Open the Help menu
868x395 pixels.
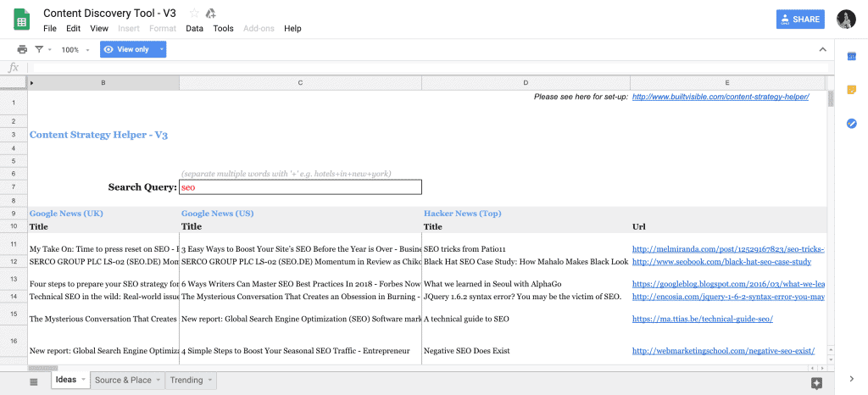[x=292, y=28]
